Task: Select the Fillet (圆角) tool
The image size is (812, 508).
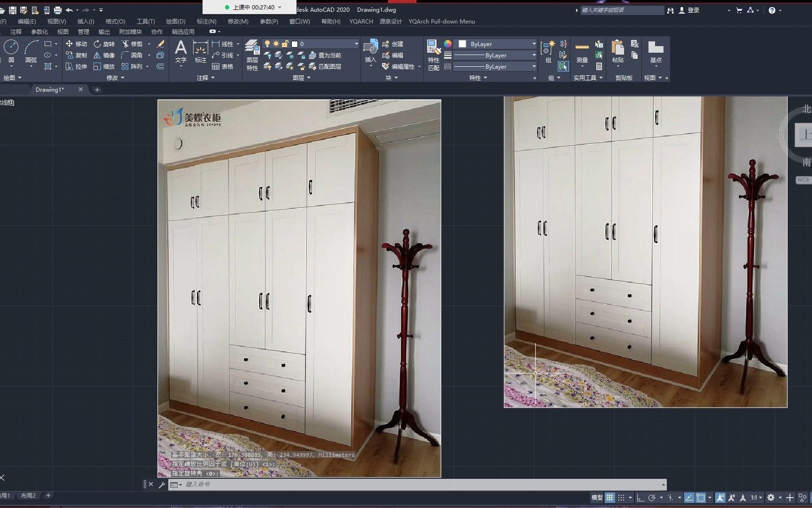Action: 132,55
